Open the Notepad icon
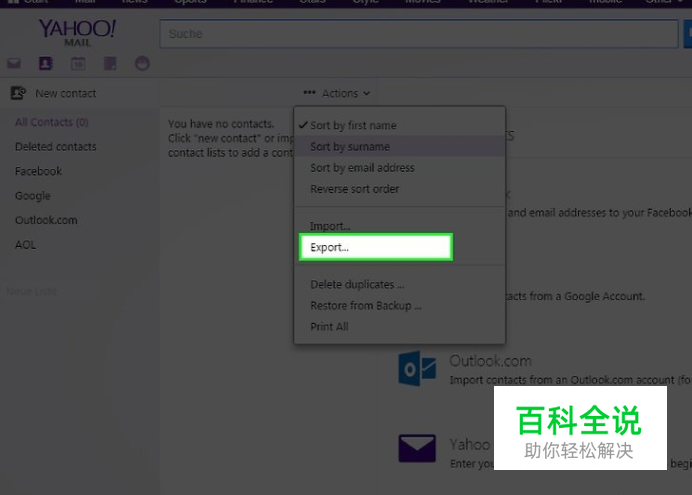This screenshot has width=692, height=495. (x=110, y=64)
